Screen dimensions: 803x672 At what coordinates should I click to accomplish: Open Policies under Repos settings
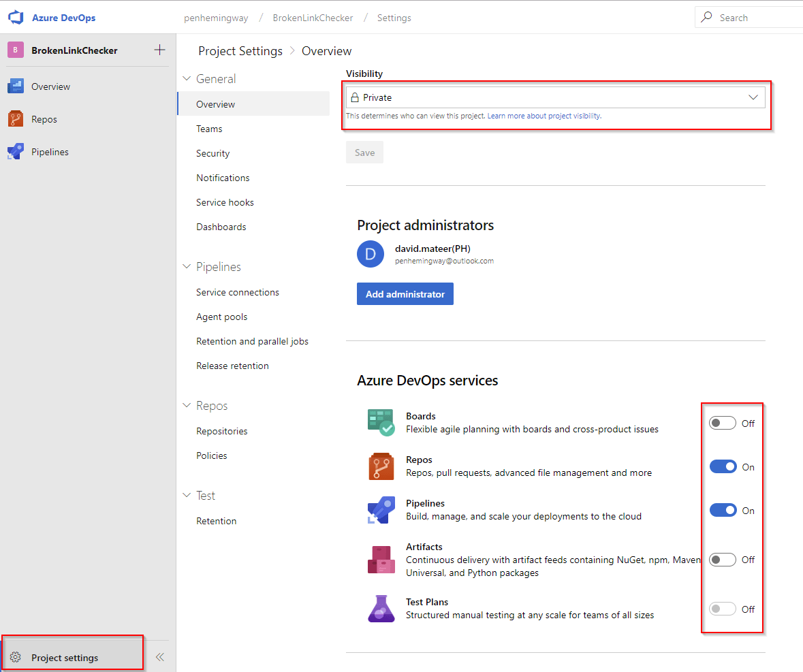[x=212, y=455]
